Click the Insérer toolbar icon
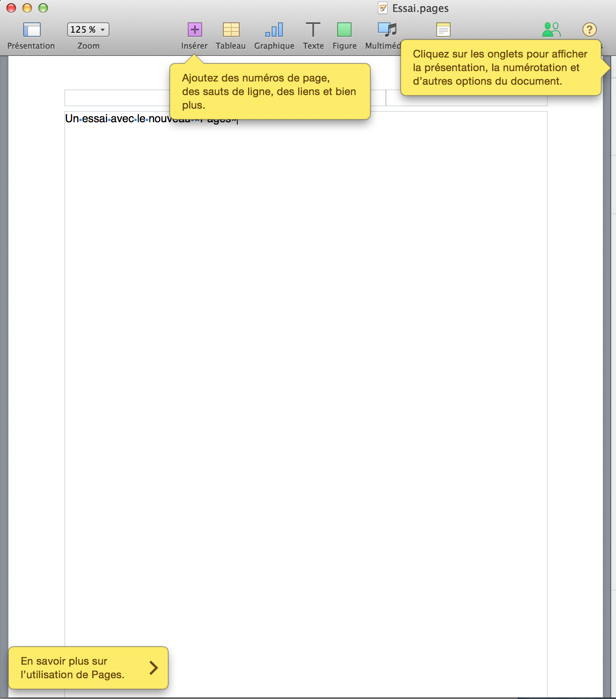This screenshot has height=699, width=616. pos(195,30)
